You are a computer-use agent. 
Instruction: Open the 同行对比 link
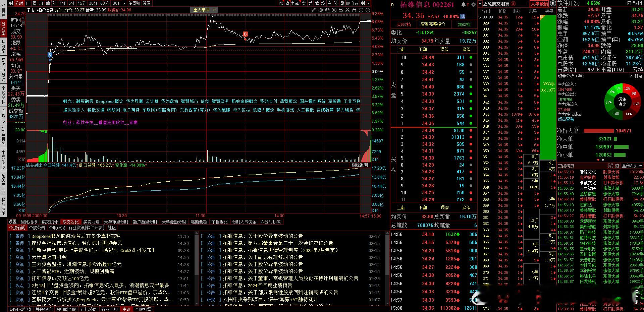click(x=635, y=3)
